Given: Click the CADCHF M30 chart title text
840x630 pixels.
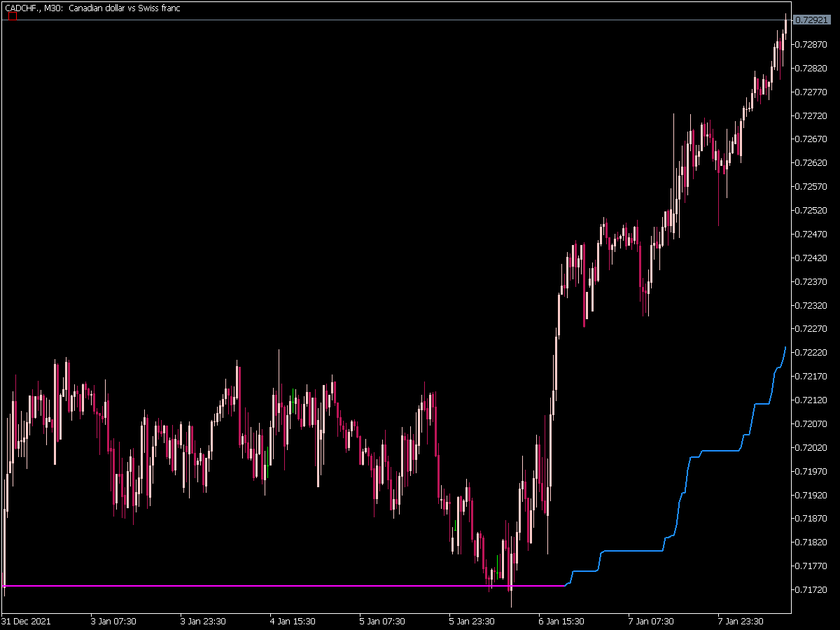Looking at the screenshot, I should pyautogui.click(x=92, y=8).
